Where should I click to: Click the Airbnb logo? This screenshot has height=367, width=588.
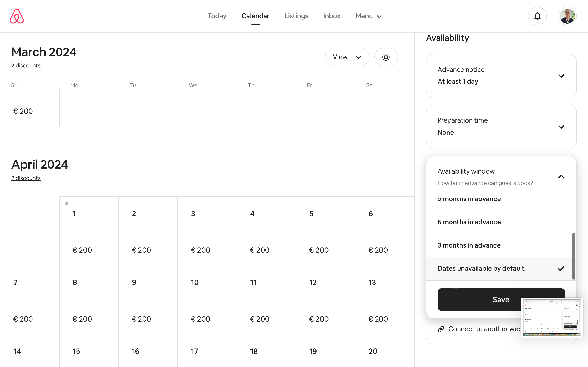17,16
